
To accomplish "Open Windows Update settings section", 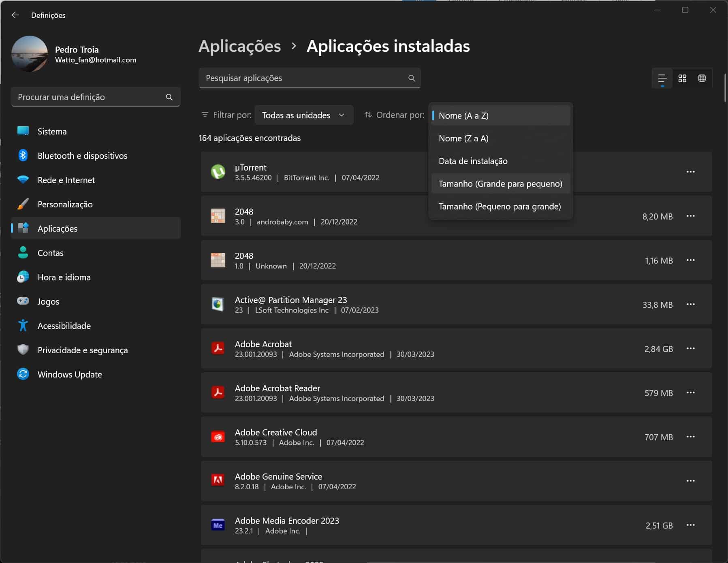I will coord(70,374).
